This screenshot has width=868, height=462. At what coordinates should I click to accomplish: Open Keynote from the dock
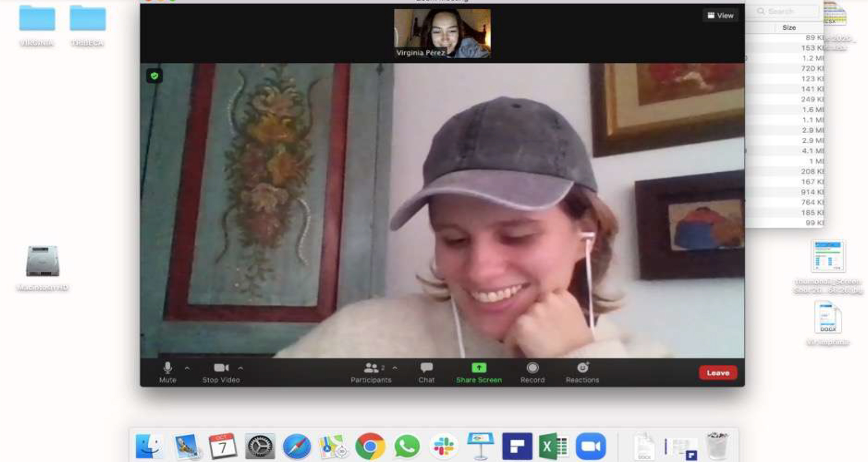pyautogui.click(x=480, y=446)
